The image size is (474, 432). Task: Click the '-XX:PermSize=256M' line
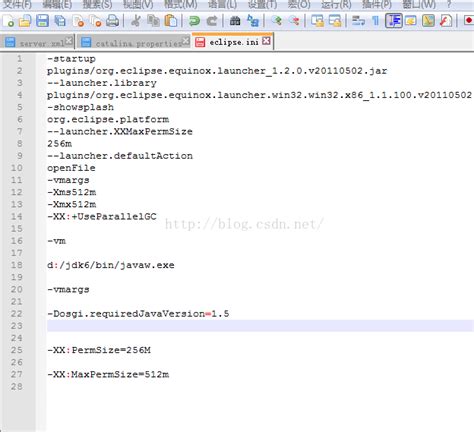coord(99,350)
